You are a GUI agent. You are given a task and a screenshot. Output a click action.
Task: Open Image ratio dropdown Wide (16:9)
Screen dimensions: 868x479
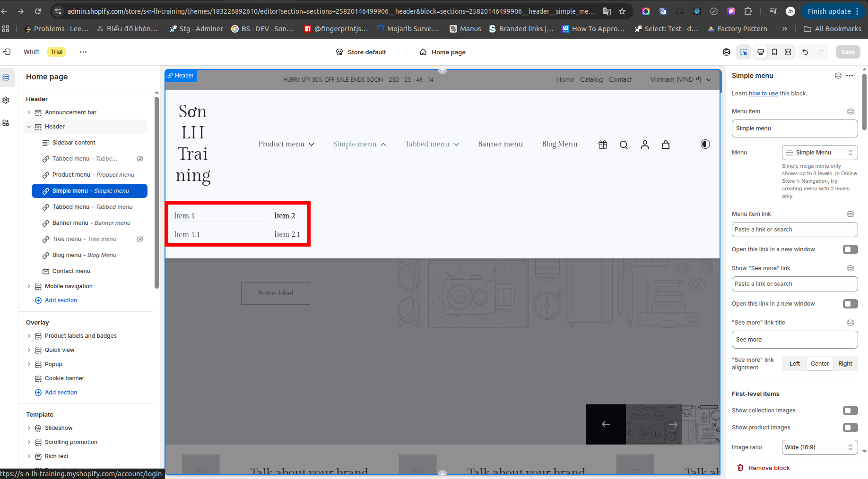(820, 447)
